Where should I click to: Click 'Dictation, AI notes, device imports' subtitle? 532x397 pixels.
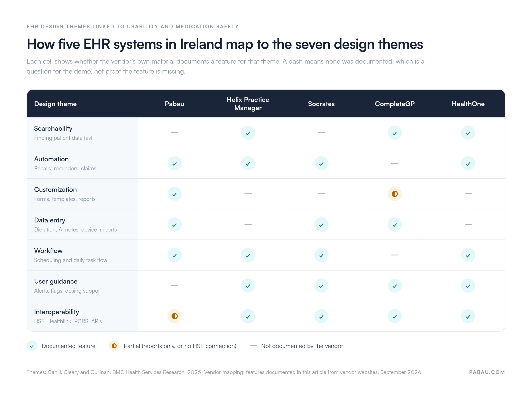tap(75, 230)
